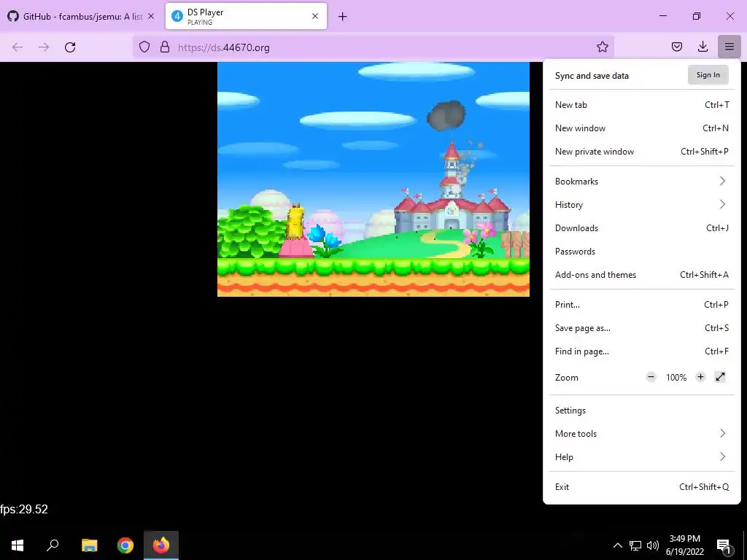
Task: Click the Sign In button
Action: [x=708, y=75]
